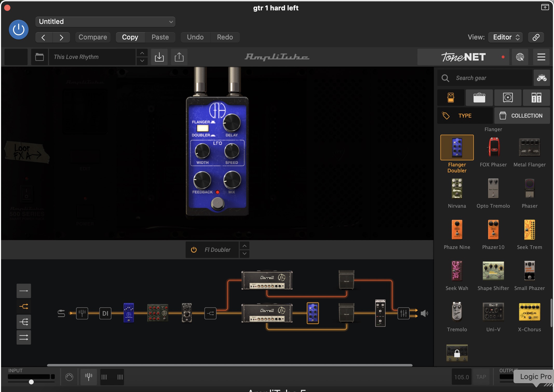The width and height of the screenshot is (554, 392).
Task: Select the Seek Wah pedal
Action: tap(457, 271)
